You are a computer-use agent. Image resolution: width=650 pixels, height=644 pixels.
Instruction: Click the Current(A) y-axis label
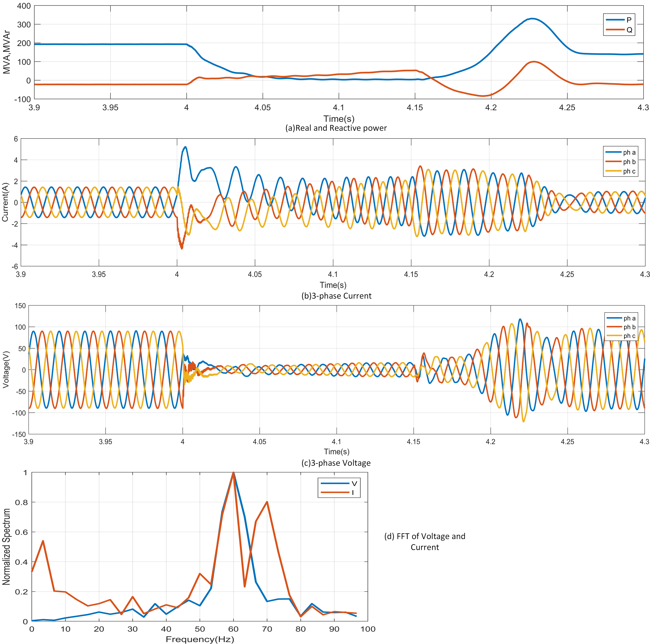5,202
